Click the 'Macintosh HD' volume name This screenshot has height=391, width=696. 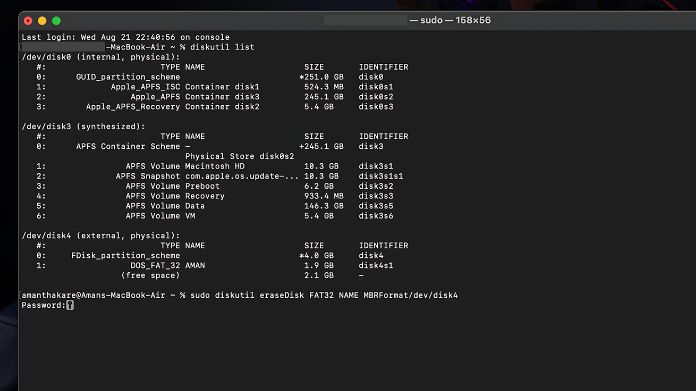pos(215,166)
